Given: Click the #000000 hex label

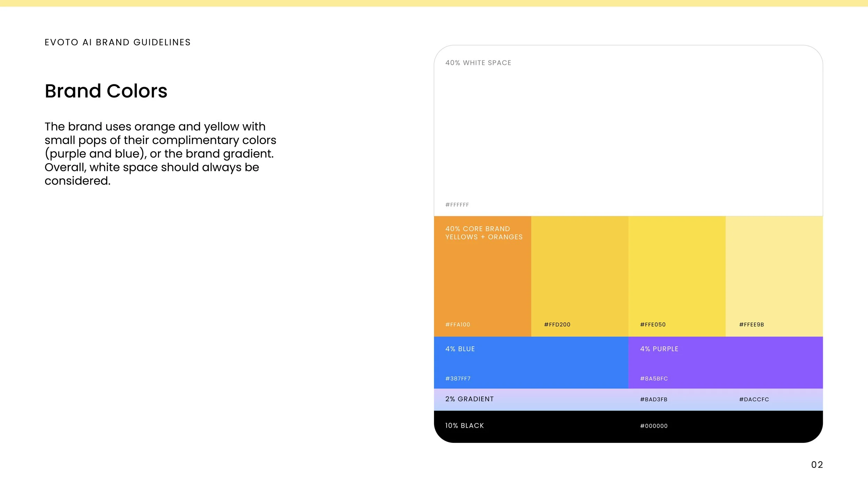Looking at the screenshot, I should point(653,426).
